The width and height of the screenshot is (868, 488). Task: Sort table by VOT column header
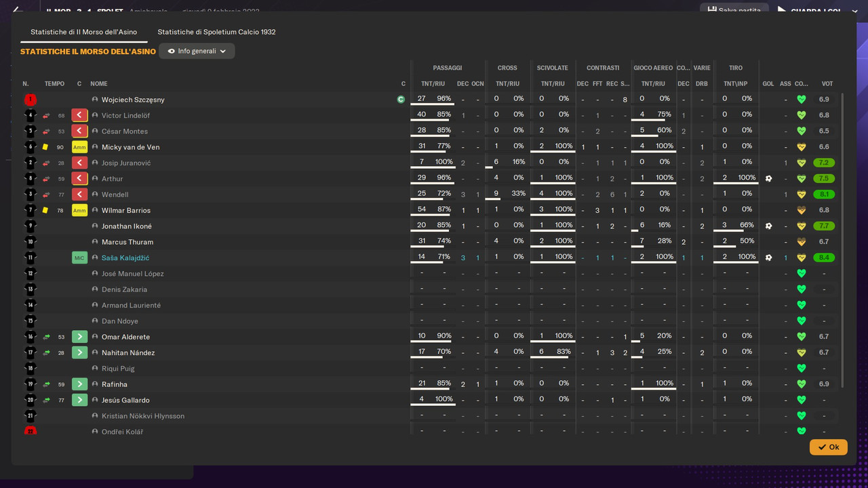[827, 84]
